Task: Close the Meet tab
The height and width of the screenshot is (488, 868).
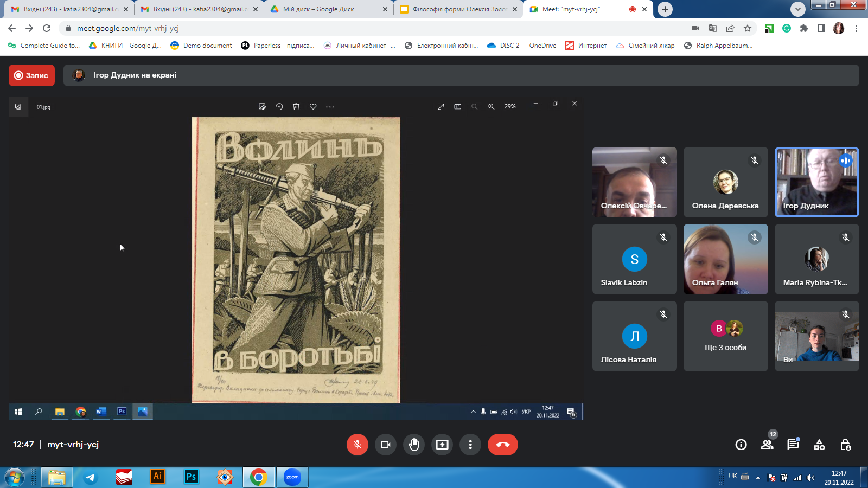Action: [x=644, y=9]
